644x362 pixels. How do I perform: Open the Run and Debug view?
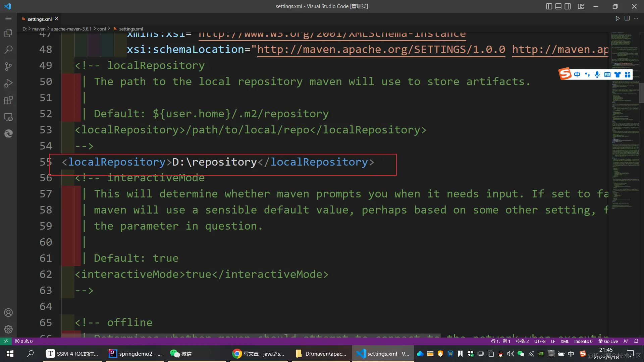tap(8, 83)
